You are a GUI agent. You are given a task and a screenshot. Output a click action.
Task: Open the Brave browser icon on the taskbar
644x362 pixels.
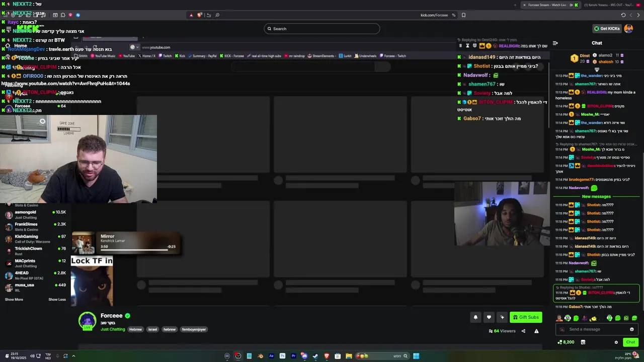(327, 356)
